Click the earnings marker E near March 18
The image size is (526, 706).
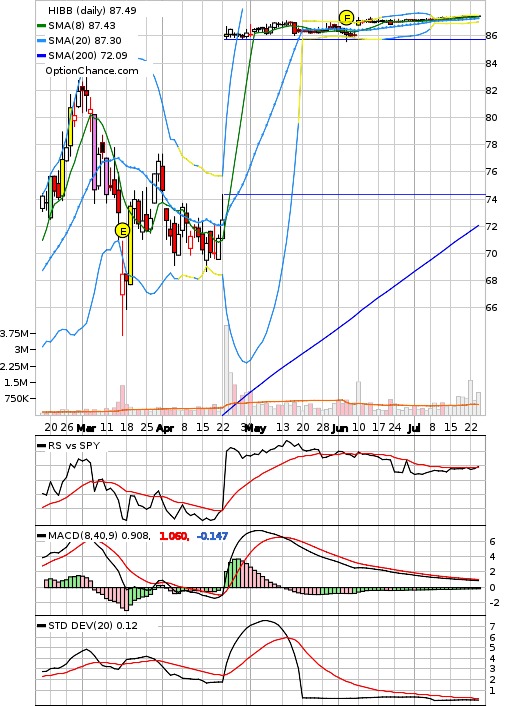pos(122,231)
